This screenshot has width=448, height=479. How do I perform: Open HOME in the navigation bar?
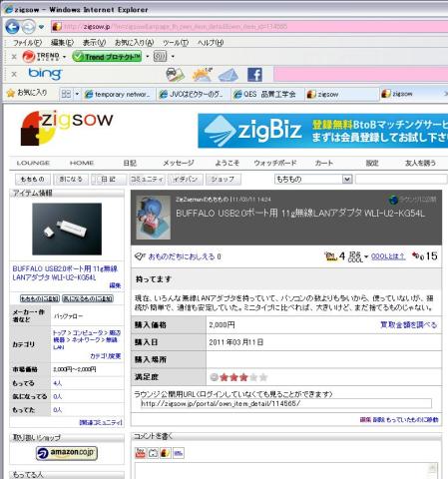click(82, 163)
